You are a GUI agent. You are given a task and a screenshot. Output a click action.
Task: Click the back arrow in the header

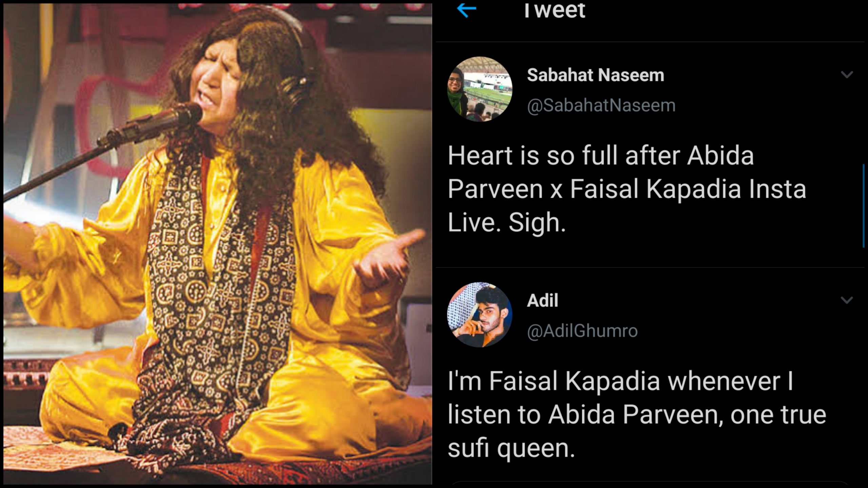467,10
